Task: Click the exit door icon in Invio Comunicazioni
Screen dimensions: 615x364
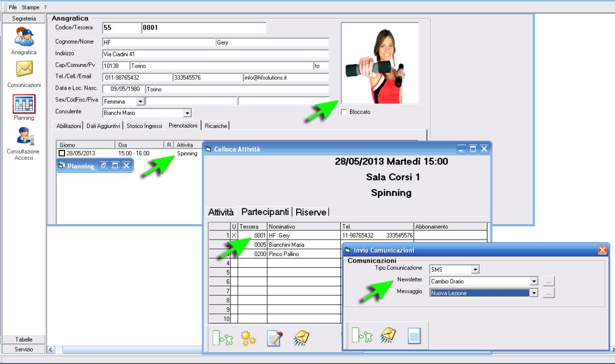Action: click(x=361, y=336)
